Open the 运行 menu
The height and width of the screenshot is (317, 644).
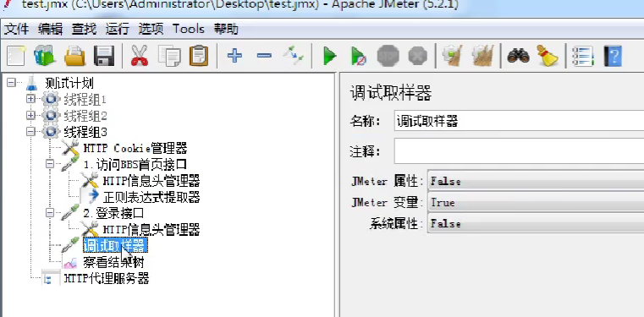point(118,29)
